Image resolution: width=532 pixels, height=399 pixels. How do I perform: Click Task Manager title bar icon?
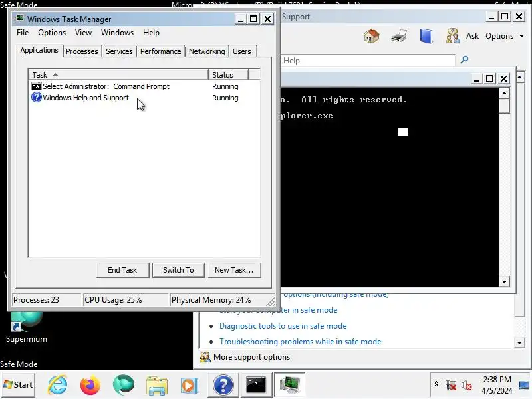click(20, 18)
